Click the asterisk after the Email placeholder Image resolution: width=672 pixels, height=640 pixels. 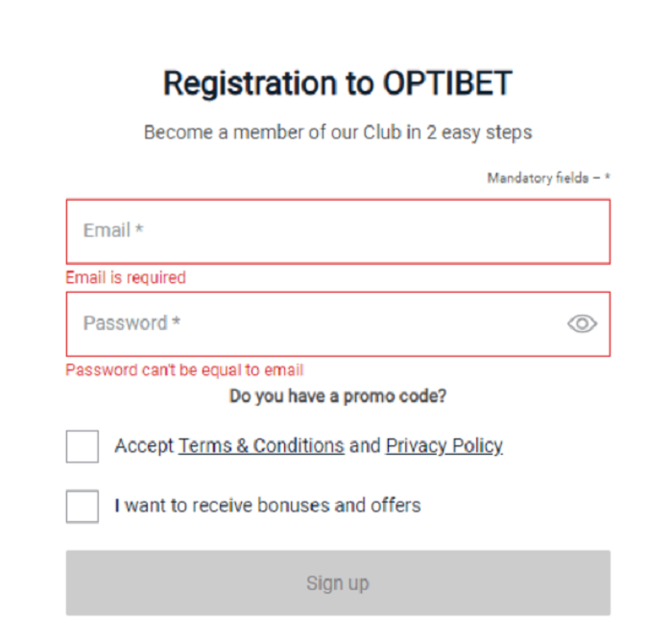pos(140,230)
